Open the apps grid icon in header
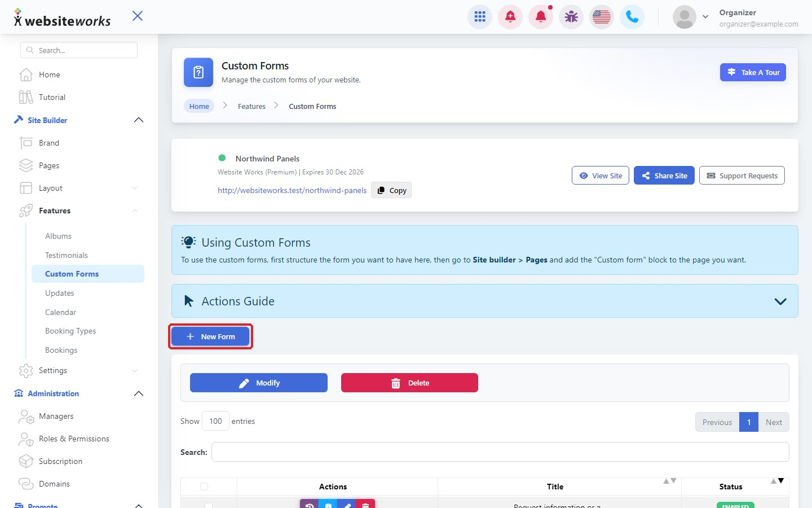 coord(480,17)
